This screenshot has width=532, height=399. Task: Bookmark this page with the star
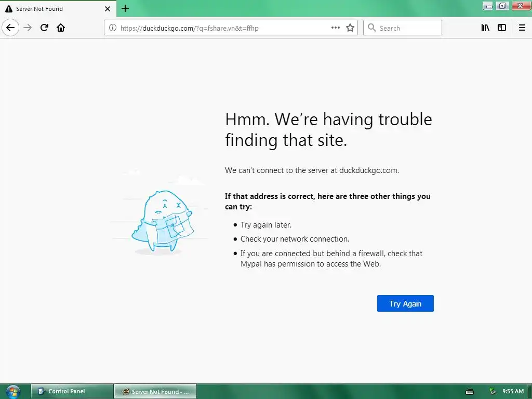coord(350,28)
